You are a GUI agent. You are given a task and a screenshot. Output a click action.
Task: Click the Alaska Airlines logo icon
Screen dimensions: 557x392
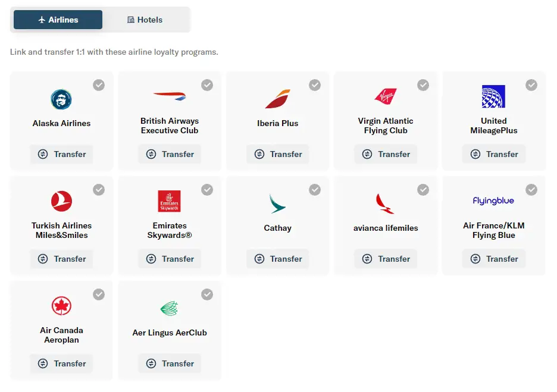[61, 99]
